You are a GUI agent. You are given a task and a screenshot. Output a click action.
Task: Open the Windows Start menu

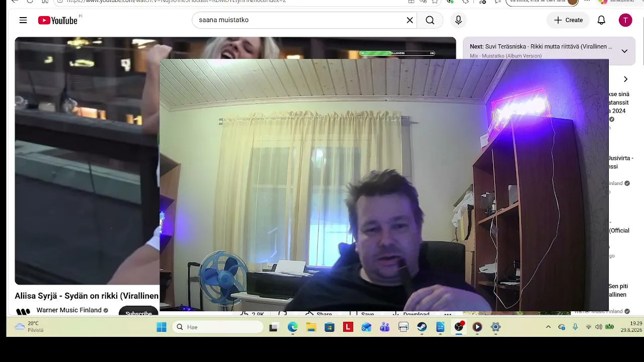[162, 327]
